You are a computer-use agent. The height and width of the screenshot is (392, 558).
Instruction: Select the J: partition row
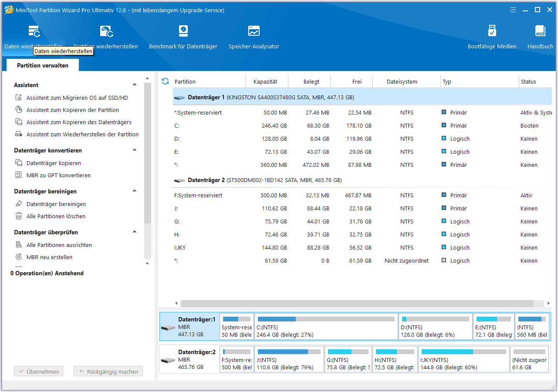click(362, 209)
